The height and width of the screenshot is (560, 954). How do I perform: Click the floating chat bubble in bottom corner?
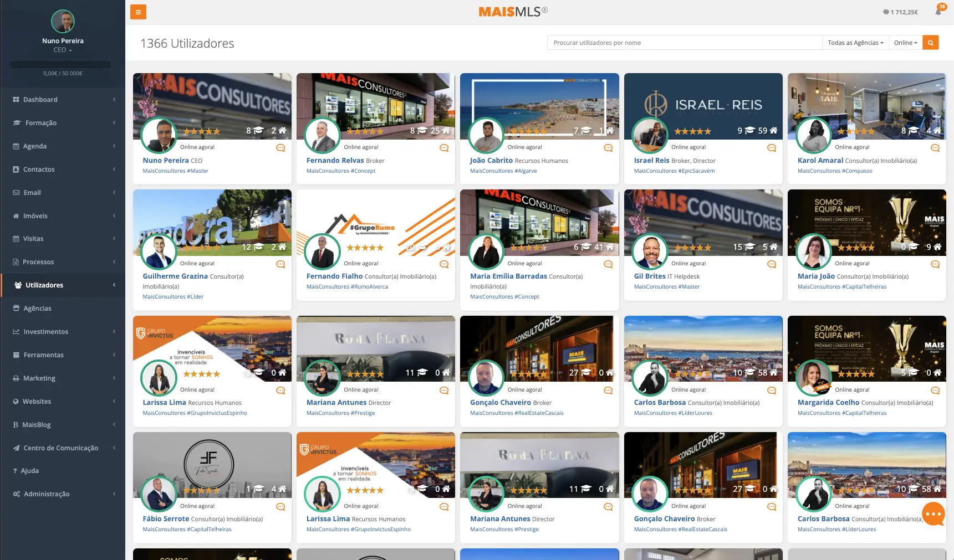click(x=933, y=514)
